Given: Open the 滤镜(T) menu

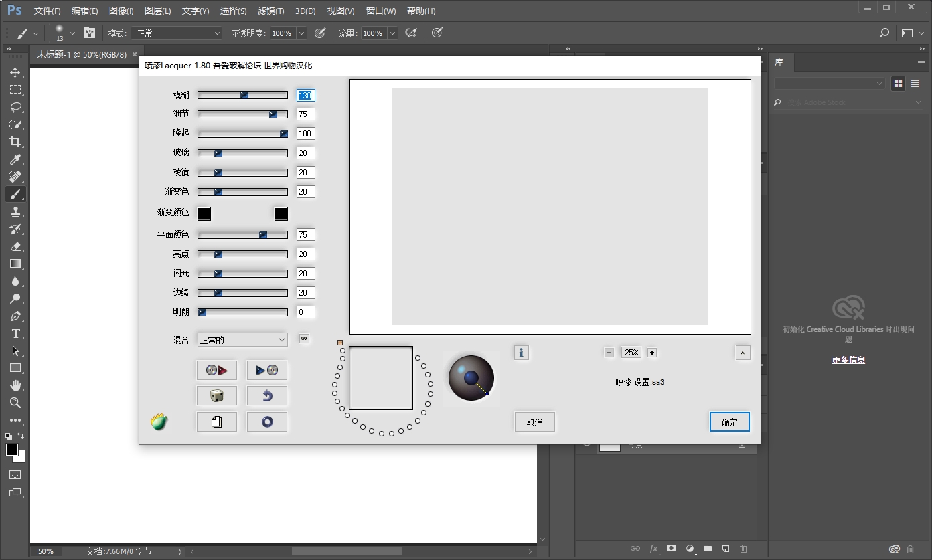Looking at the screenshot, I should [270, 11].
